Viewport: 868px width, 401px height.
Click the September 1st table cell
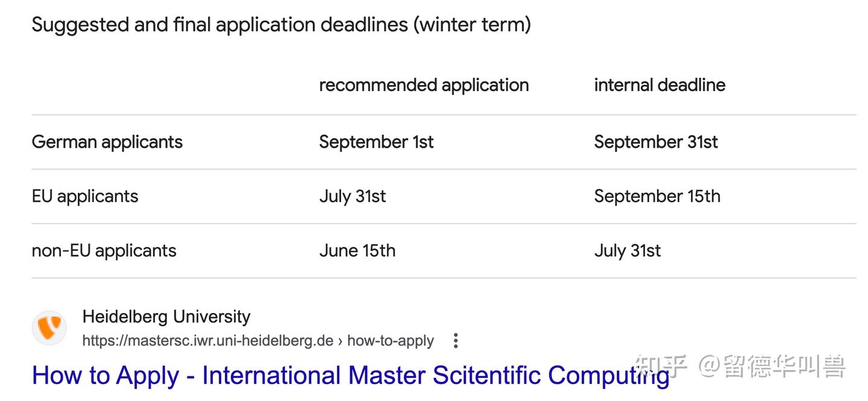[x=376, y=142]
